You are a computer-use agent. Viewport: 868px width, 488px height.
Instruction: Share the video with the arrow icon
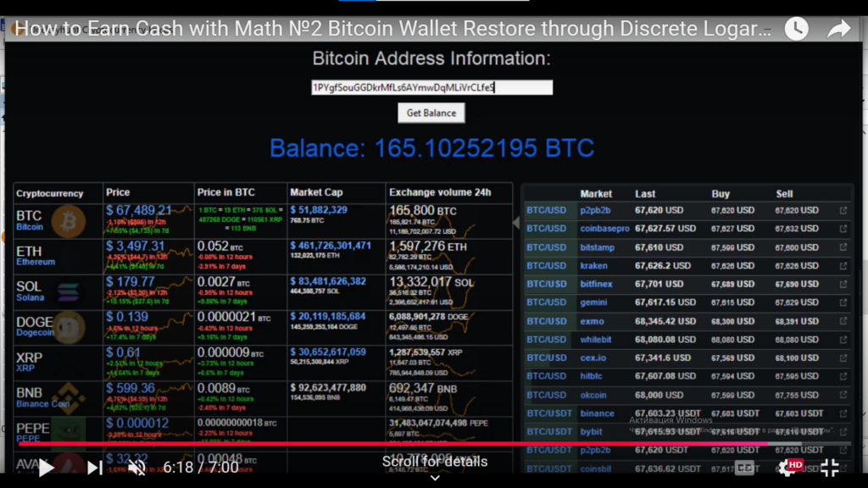pos(838,30)
